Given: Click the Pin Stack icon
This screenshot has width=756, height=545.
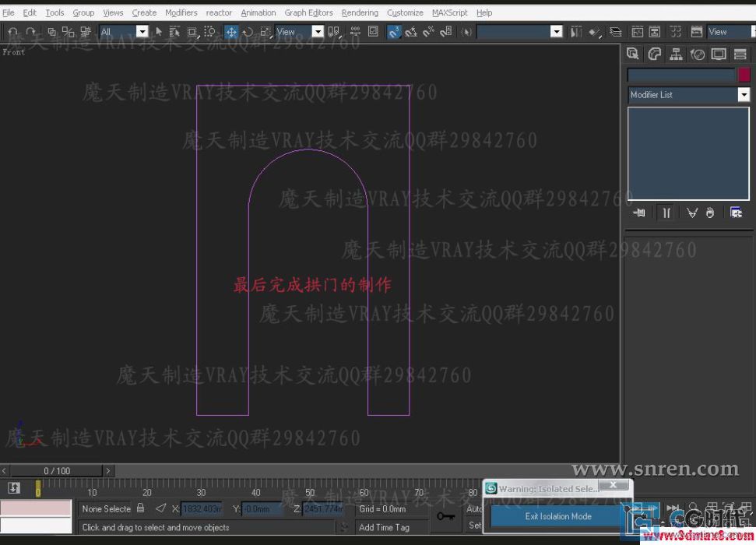Looking at the screenshot, I should [639, 213].
